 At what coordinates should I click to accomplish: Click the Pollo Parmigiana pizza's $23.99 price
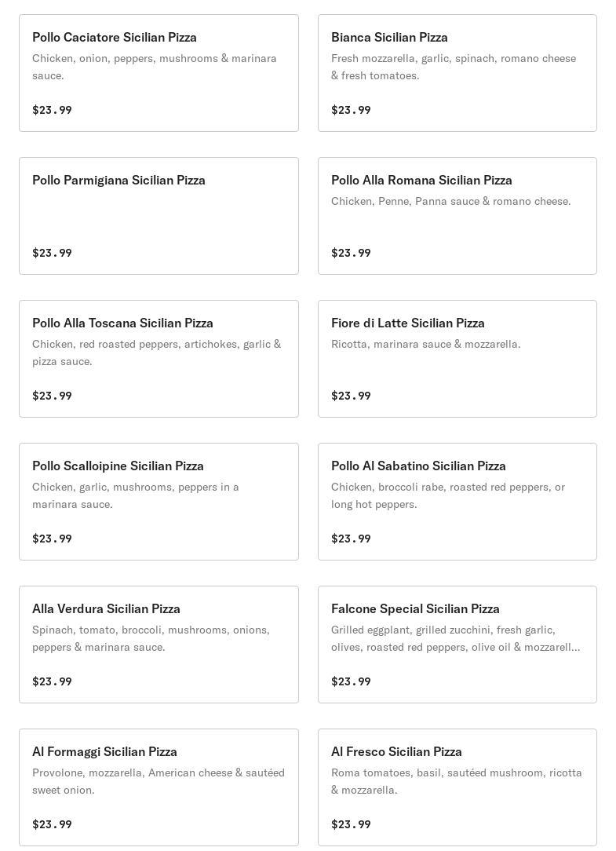pyautogui.click(x=52, y=253)
